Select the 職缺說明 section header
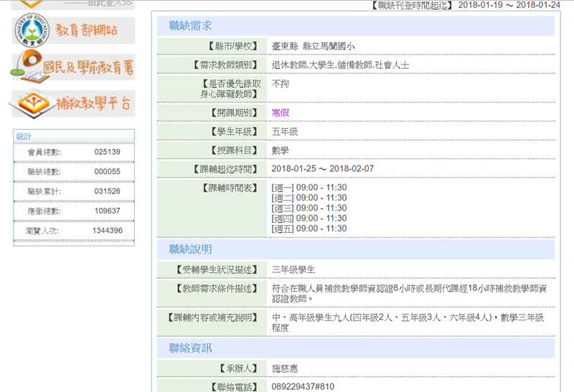This screenshot has width=574, height=392. [x=190, y=249]
